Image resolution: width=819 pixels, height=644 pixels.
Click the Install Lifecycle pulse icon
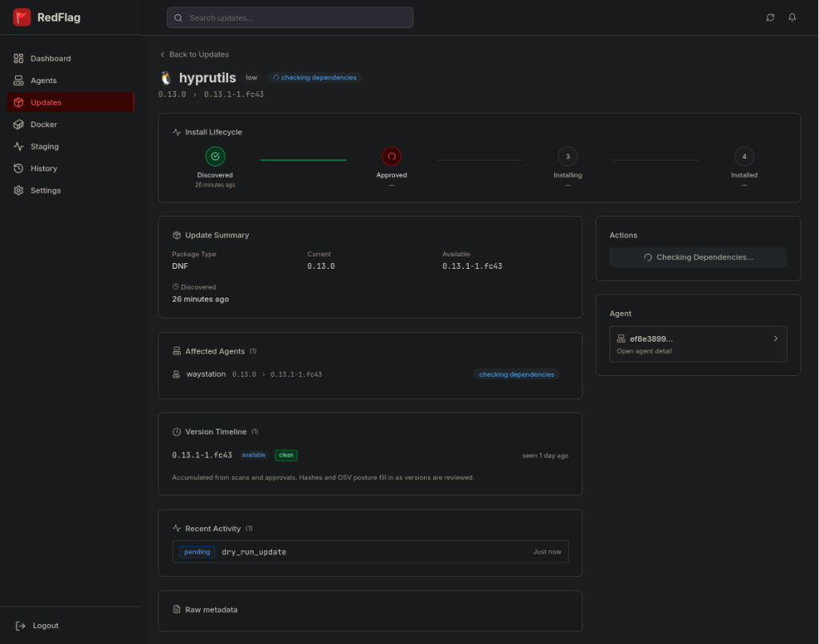pyautogui.click(x=177, y=132)
